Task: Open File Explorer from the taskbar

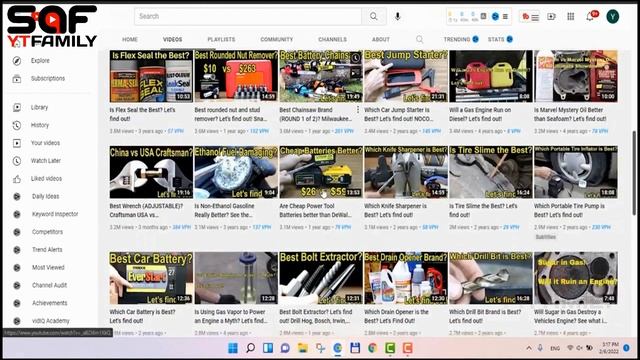Action: tap(303, 348)
